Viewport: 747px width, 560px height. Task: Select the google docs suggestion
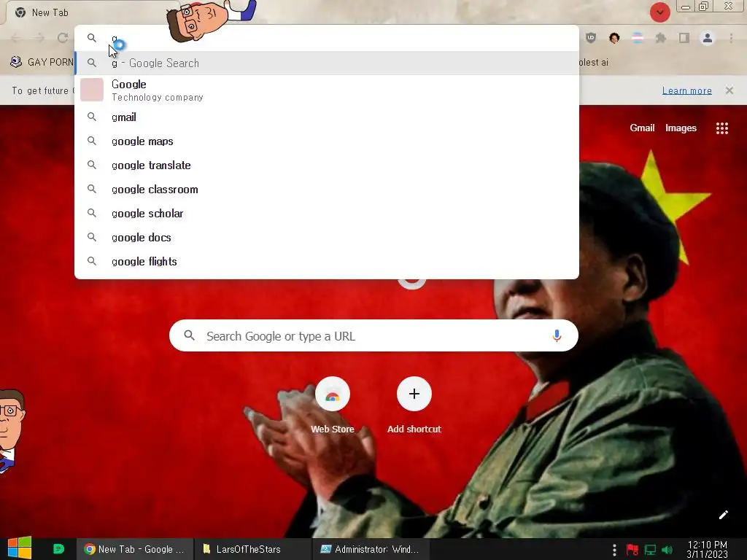point(327,238)
